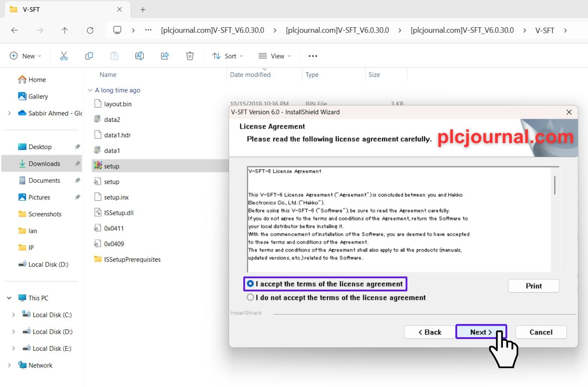Sort by the Name column header
Viewport: 588px width, 387px height.
click(108, 75)
